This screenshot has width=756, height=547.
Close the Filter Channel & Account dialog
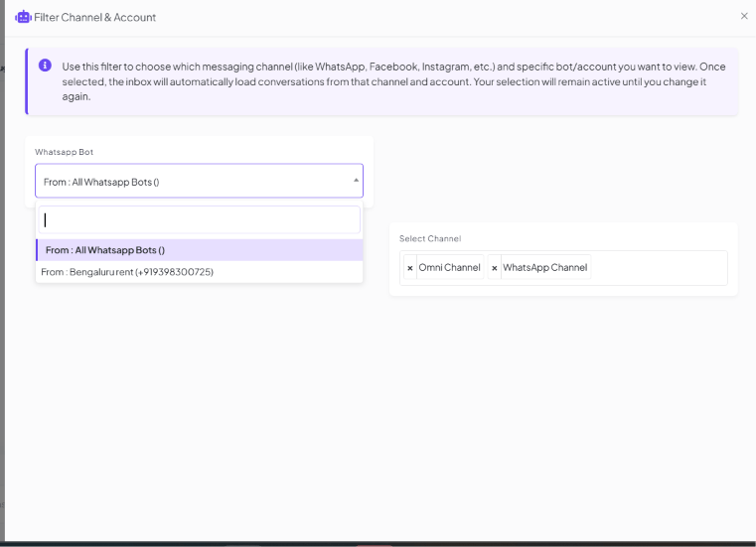[x=744, y=16]
